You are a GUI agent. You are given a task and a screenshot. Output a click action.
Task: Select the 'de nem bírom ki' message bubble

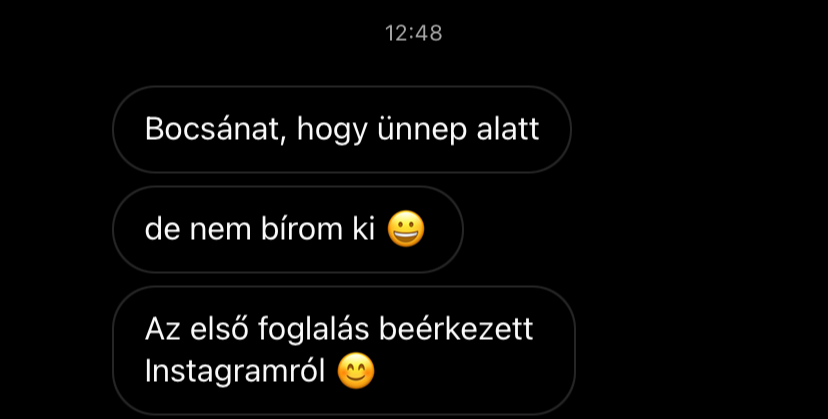click(x=288, y=229)
